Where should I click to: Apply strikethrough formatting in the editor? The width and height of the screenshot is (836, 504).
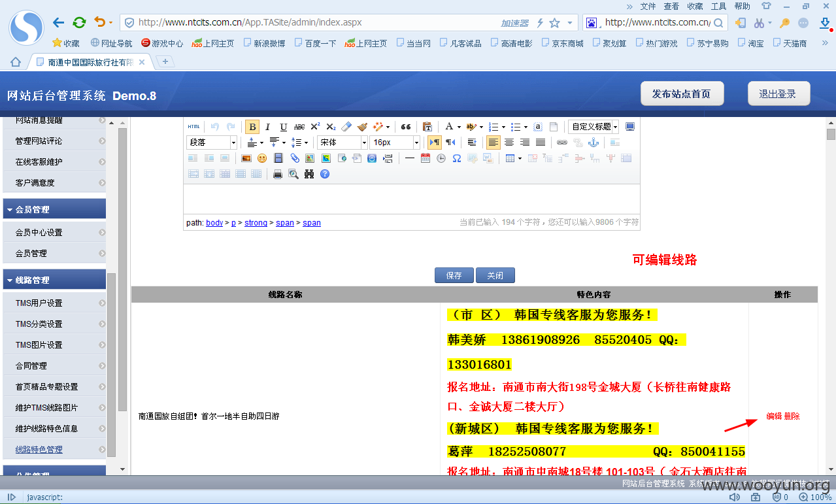[299, 127]
